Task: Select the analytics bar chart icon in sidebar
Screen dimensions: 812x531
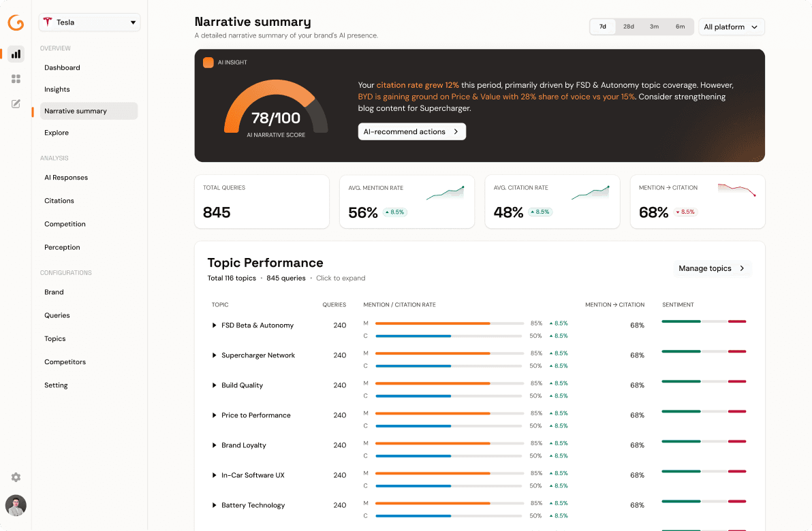Action: [x=15, y=54]
